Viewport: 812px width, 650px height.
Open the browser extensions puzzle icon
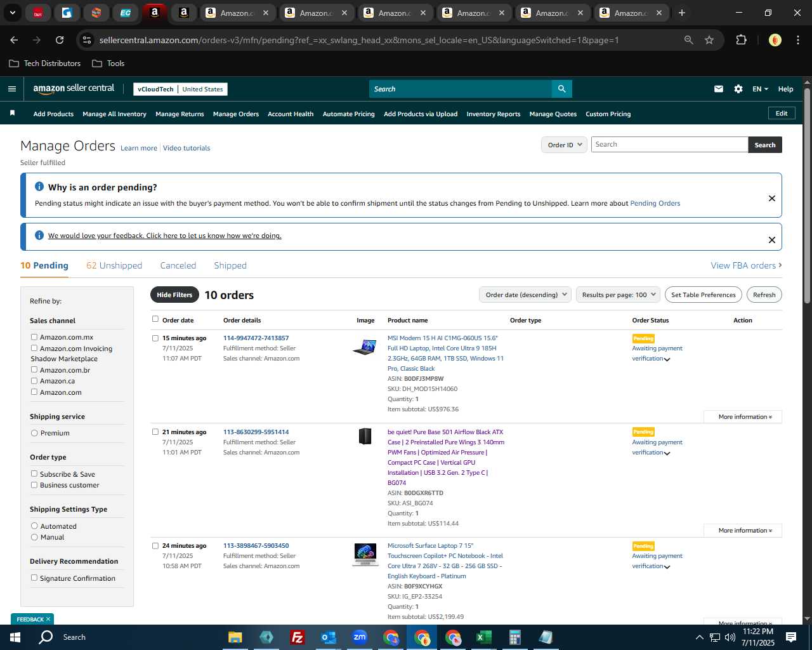741,40
